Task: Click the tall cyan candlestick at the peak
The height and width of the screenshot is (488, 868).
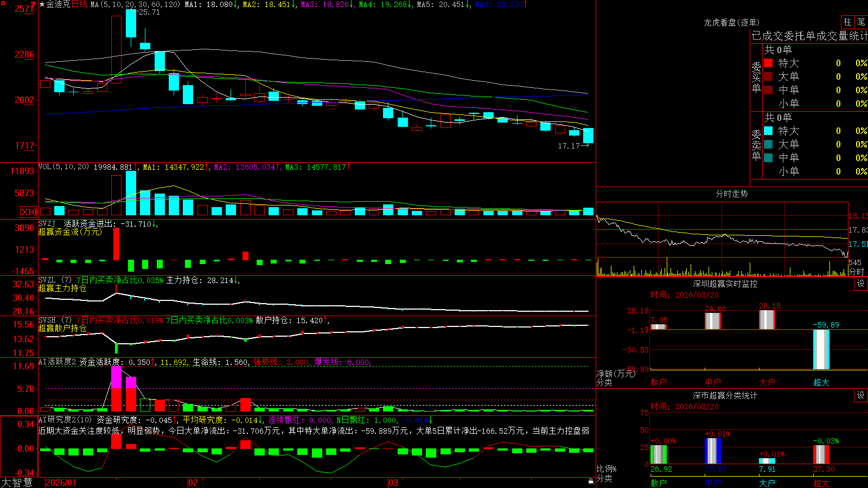Action: [131, 24]
